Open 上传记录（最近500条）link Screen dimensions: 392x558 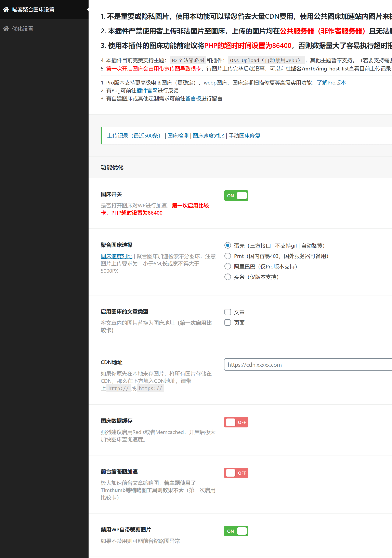(x=135, y=136)
